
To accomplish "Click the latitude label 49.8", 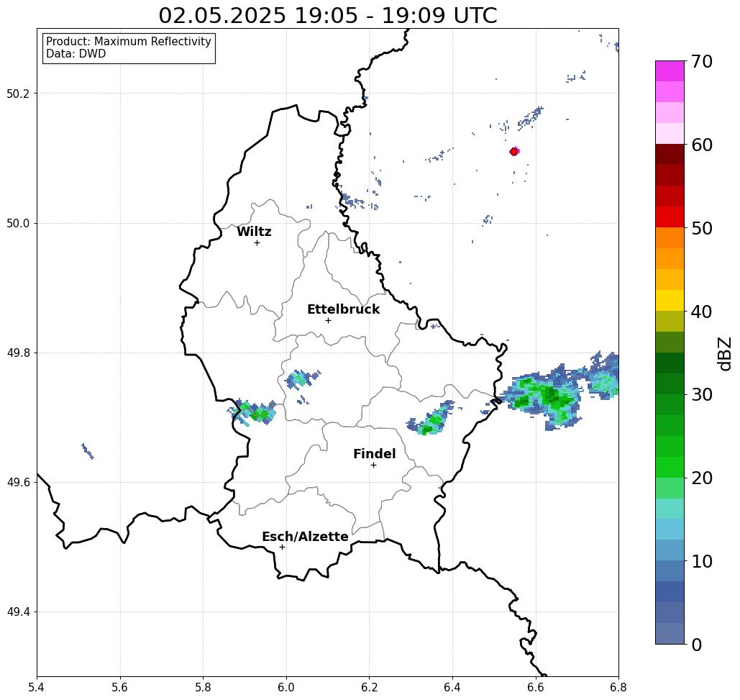I will click(x=18, y=353).
